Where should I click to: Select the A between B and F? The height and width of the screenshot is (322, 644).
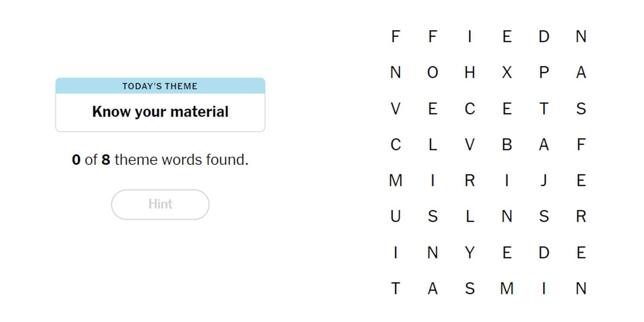coord(544,145)
